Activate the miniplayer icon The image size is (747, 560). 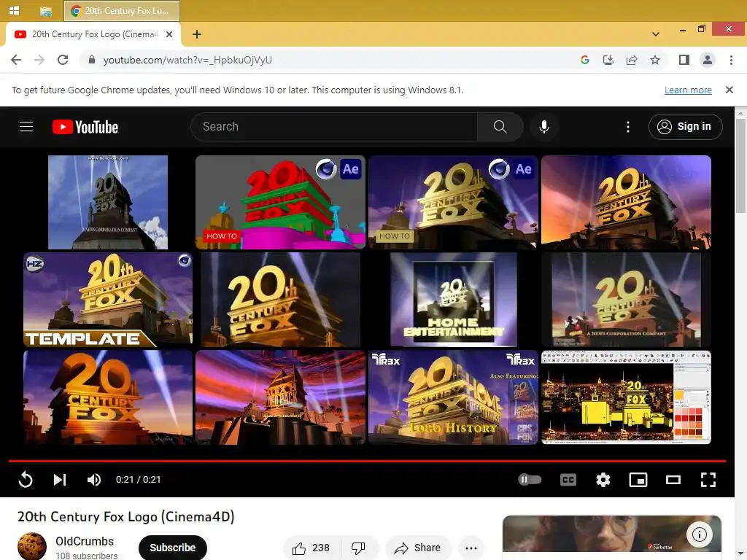[638, 480]
